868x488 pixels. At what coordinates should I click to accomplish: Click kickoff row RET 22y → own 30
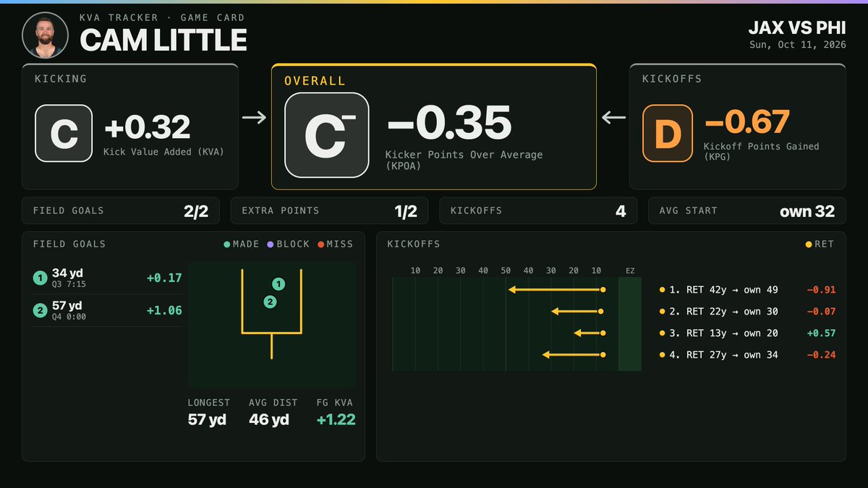point(747,312)
